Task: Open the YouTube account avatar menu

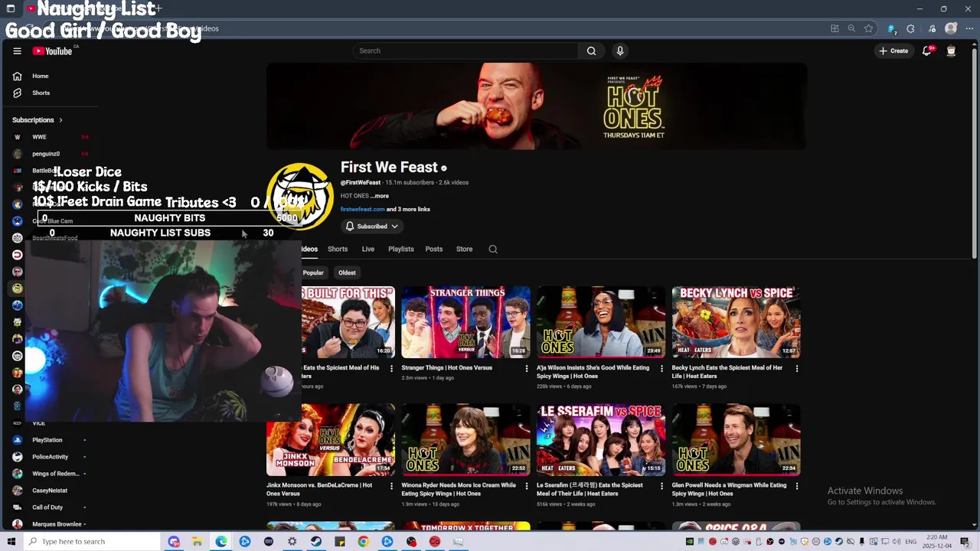Action: (x=951, y=51)
